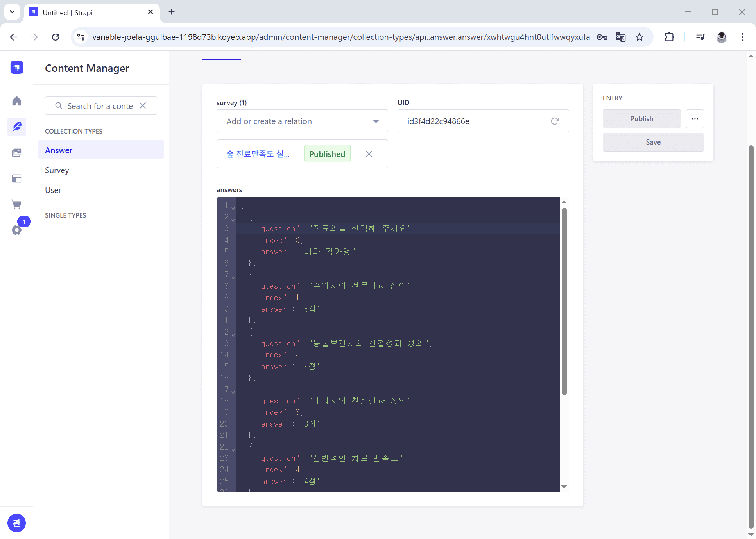The image size is (756, 539).
Task: Collapse JSON fold arrow on line 2
Action: click(233, 220)
